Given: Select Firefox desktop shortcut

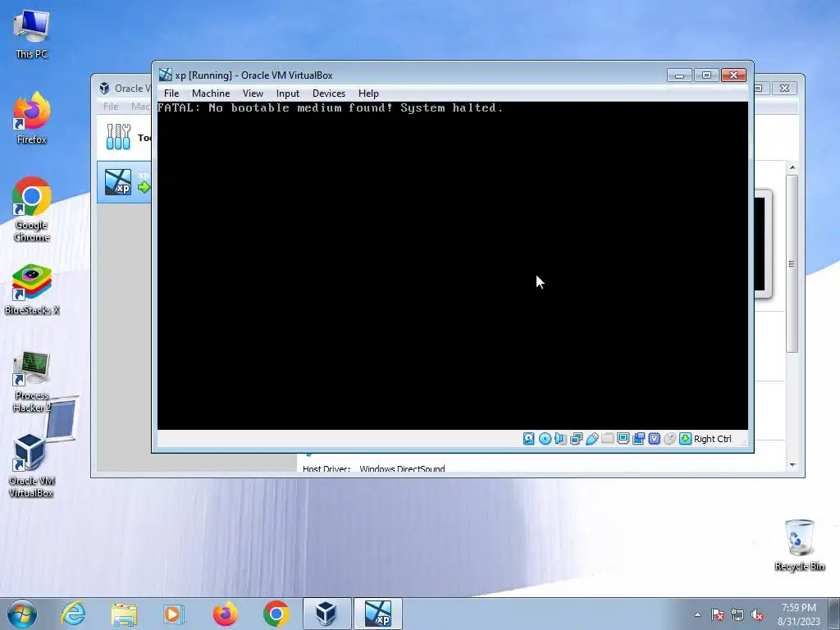Looking at the screenshot, I should (x=32, y=118).
